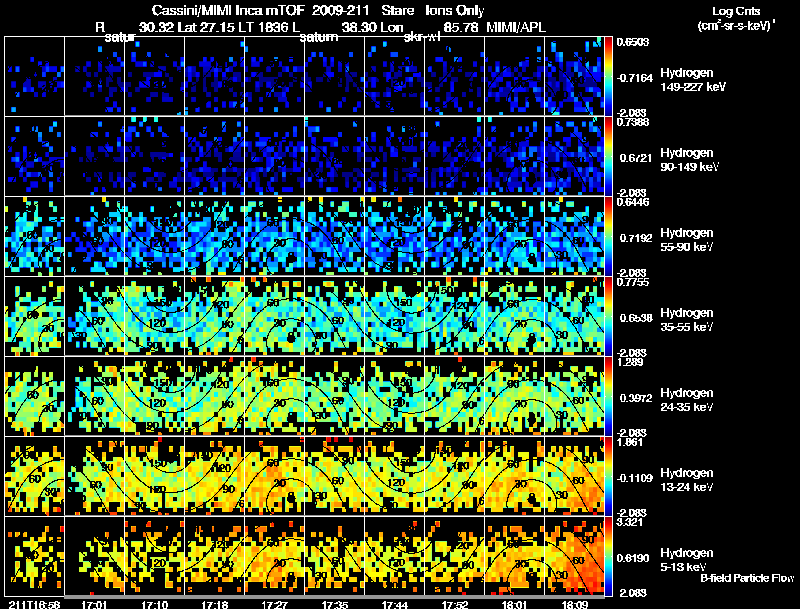Click the 16:58 image in the 24-35 keV row
This screenshot has width=800, height=609.
(x=34, y=396)
